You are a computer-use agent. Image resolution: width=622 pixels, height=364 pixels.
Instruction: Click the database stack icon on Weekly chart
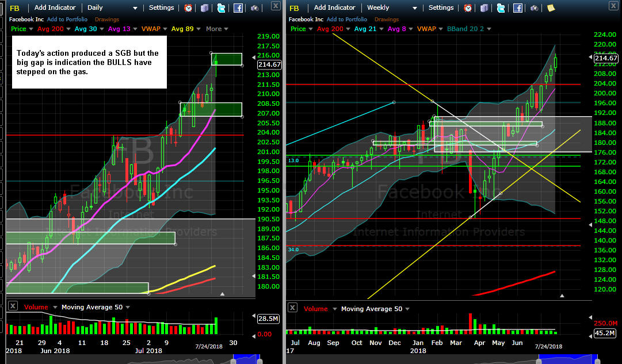pos(484,8)
